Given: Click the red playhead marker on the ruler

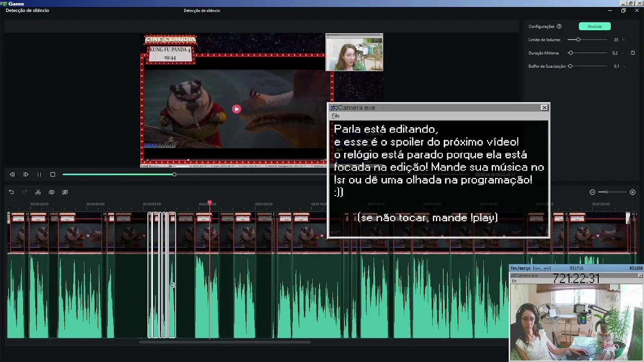Looking at the screenshot, I should [x=210, y=203].
